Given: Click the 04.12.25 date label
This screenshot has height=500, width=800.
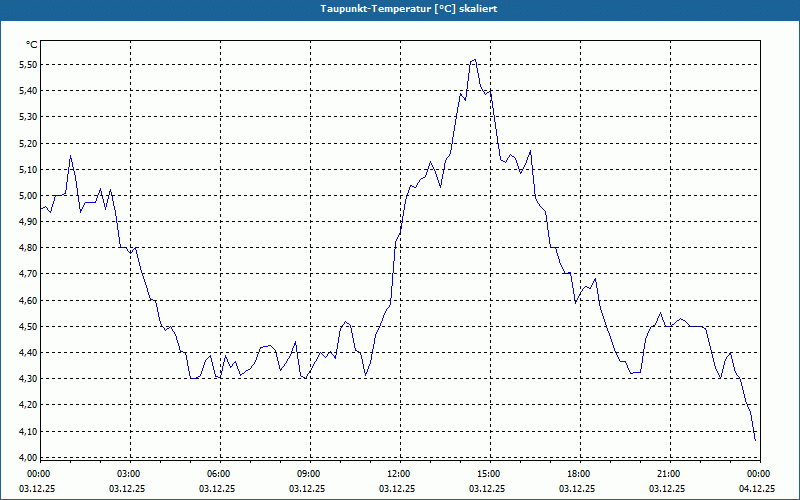Looking at the screenshot, I should [757, 489].
